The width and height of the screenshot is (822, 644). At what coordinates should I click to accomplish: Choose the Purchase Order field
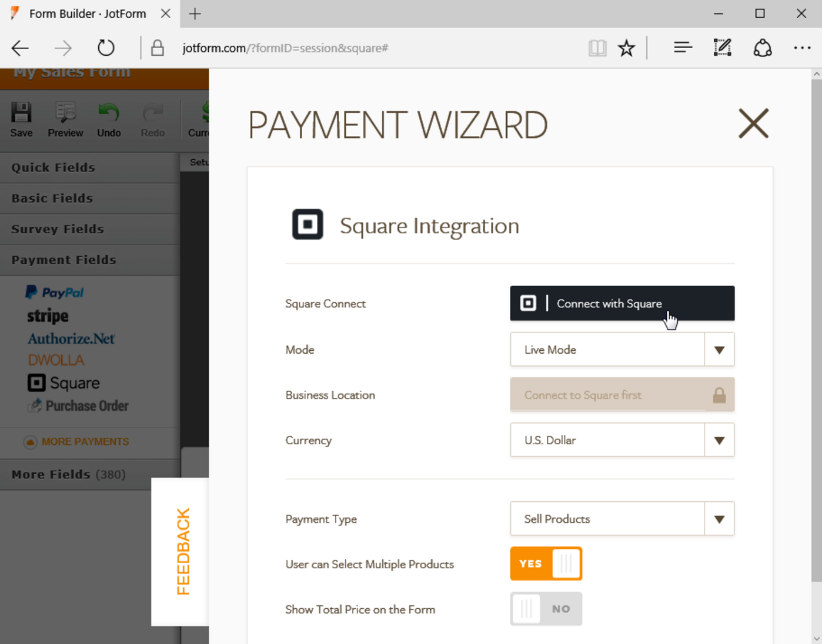click(x=78, y=405)
